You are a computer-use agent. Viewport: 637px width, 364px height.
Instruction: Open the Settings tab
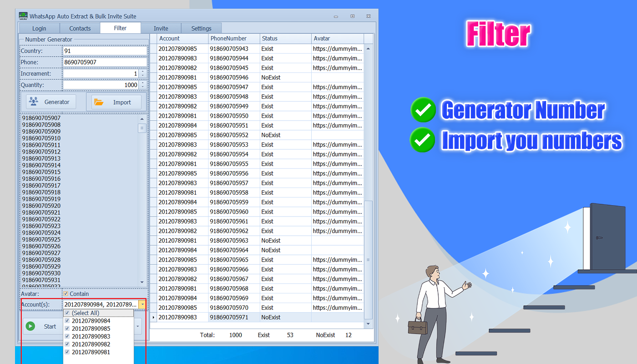click(202, 28)
